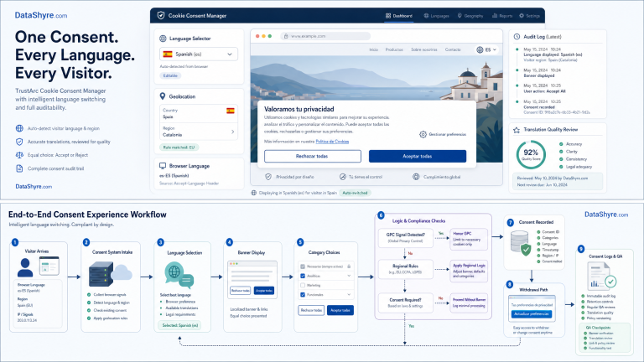Open the Spanish (es) language dropdown
This screenshot has width=644, height=362.
click(x=199, y=54)
